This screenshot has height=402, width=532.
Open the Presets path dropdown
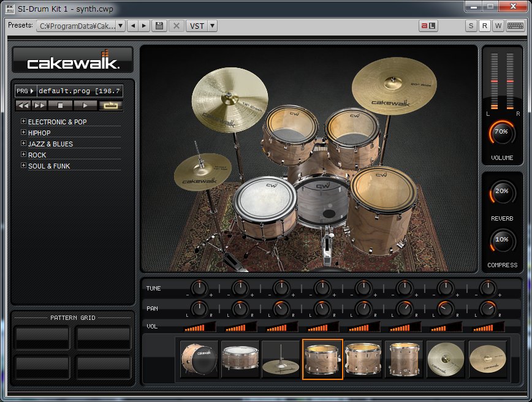point(121,26)
